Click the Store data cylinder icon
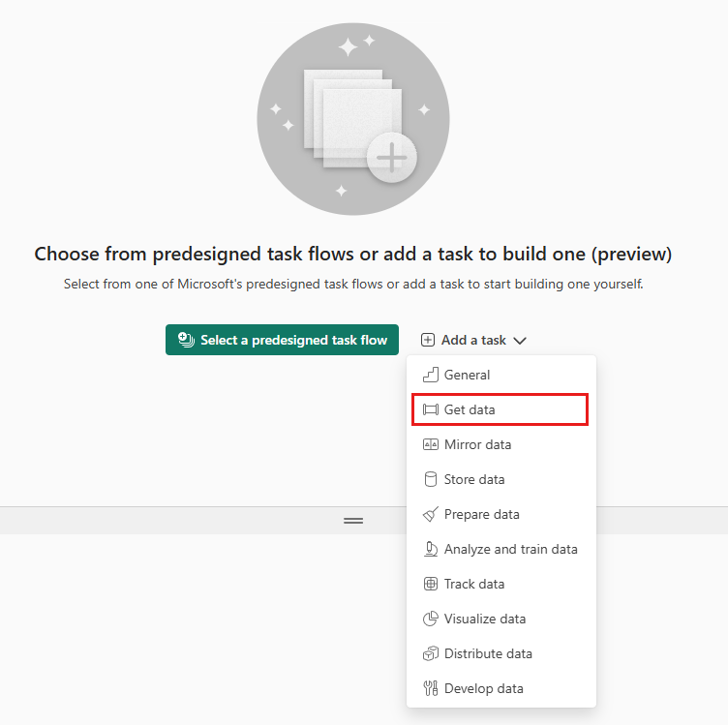 point(431,479)
